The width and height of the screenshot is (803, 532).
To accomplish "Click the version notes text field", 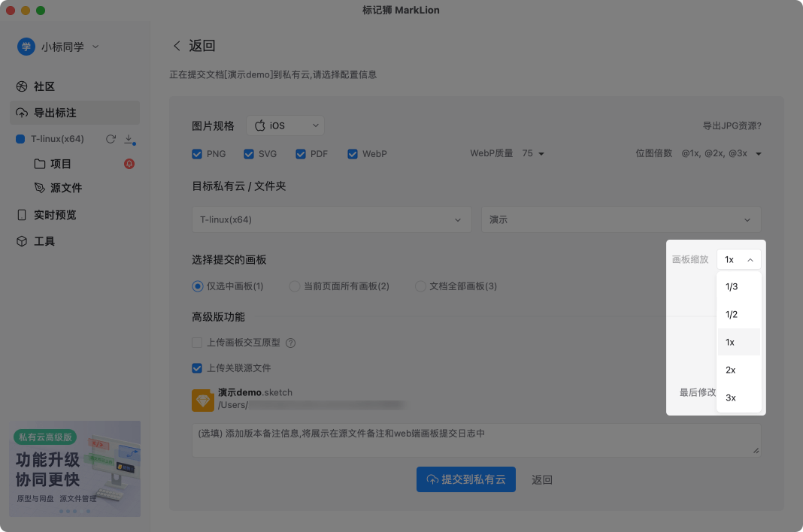I will coord(475,440).
